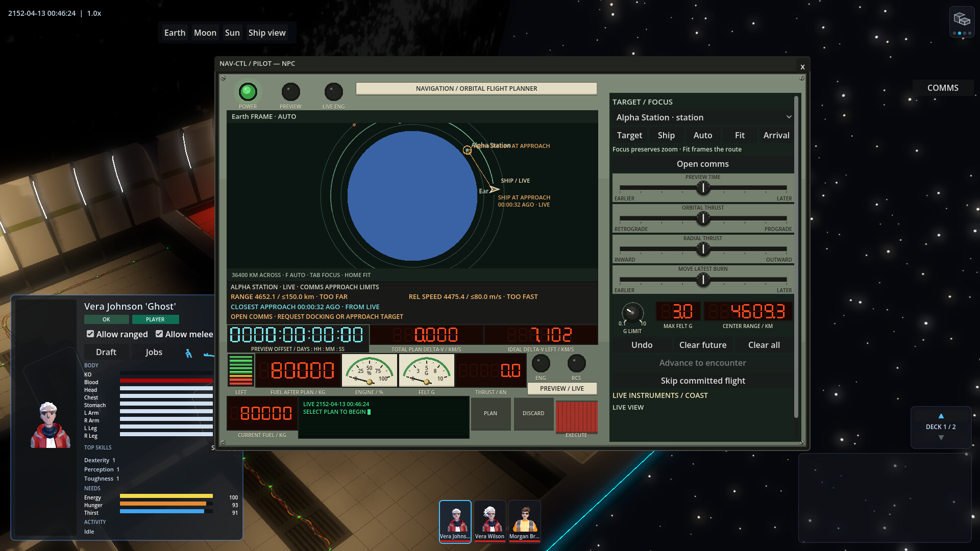980x551 pixels.
Task: Go up a deck with the up arrow
Action: click(941, 416)
